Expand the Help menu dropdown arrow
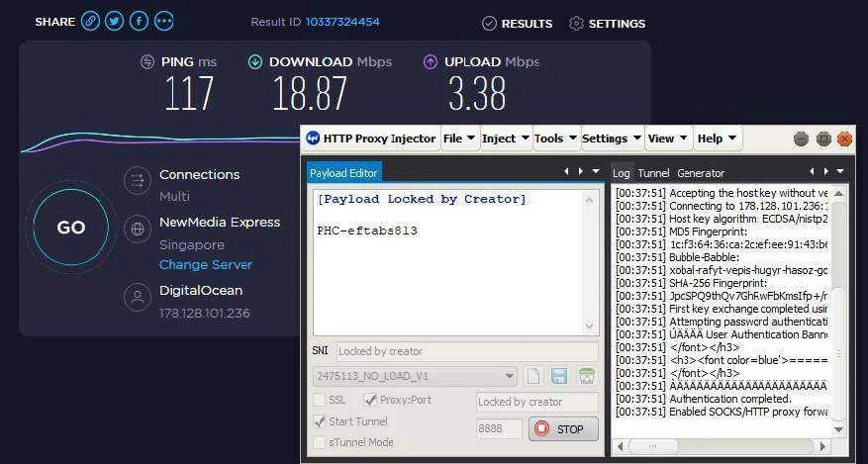The image size is (868, 464). click(x=732, y=139)
